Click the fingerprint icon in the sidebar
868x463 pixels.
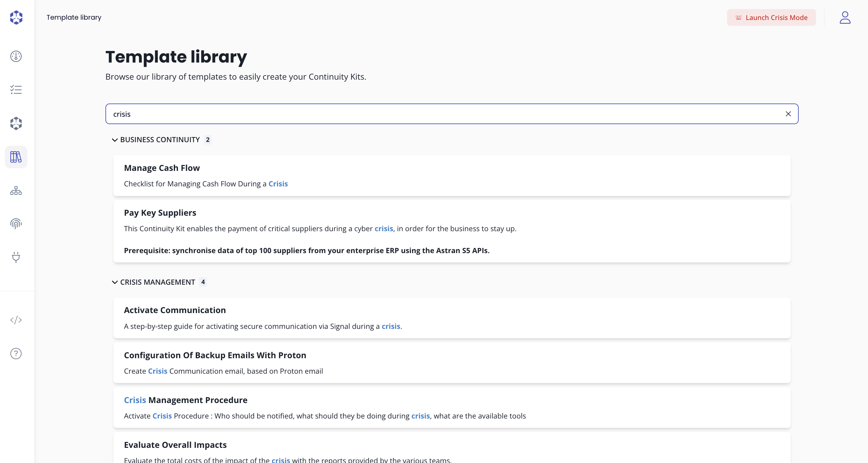16,224
